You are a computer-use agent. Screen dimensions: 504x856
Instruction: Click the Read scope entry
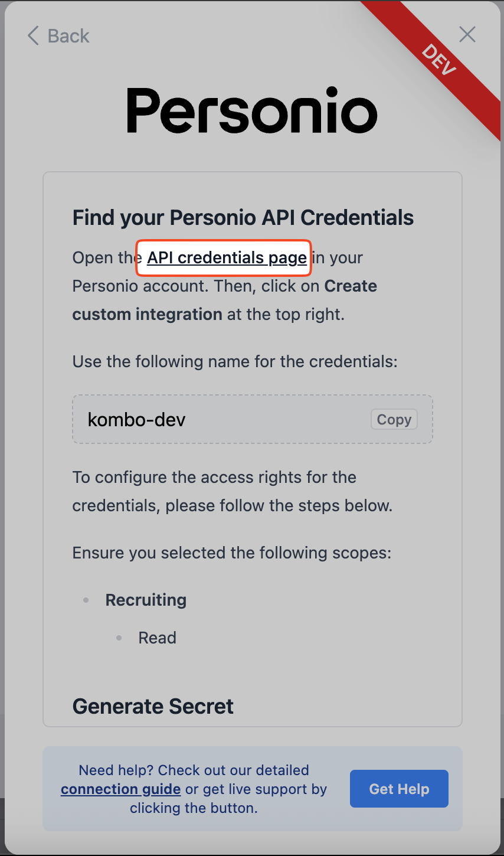157,638
